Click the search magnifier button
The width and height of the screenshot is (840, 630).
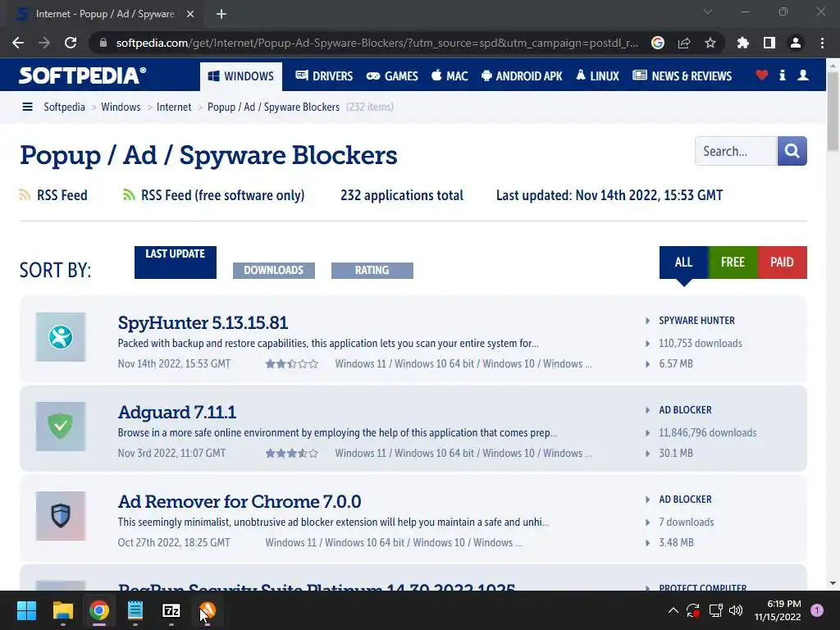(x=792, y=151)
